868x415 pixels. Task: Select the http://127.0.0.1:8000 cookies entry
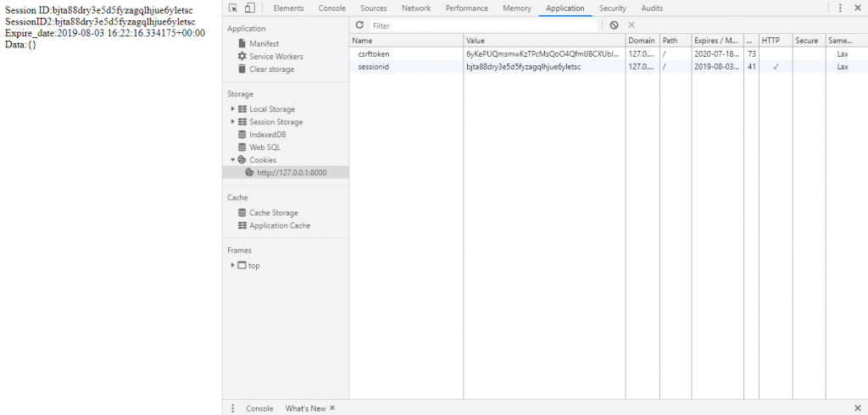(x=286, y=173)
